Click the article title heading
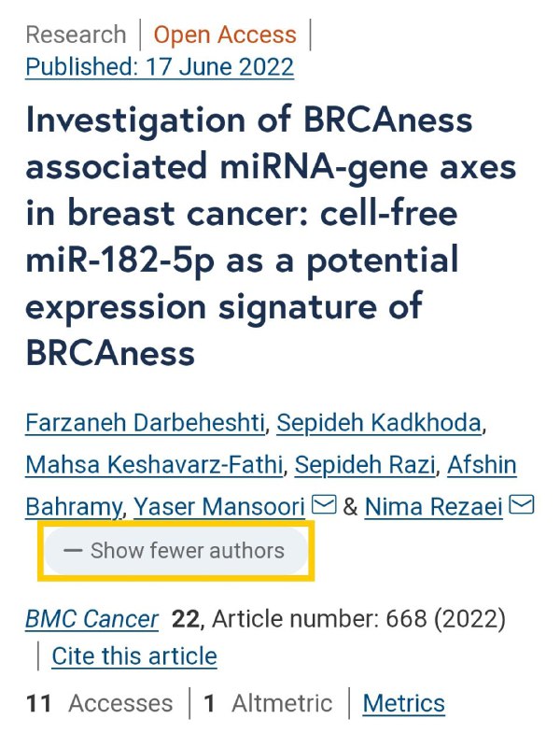Image resolution: width=560 pixels, height=747 pixels. click(x=272, y=236)
